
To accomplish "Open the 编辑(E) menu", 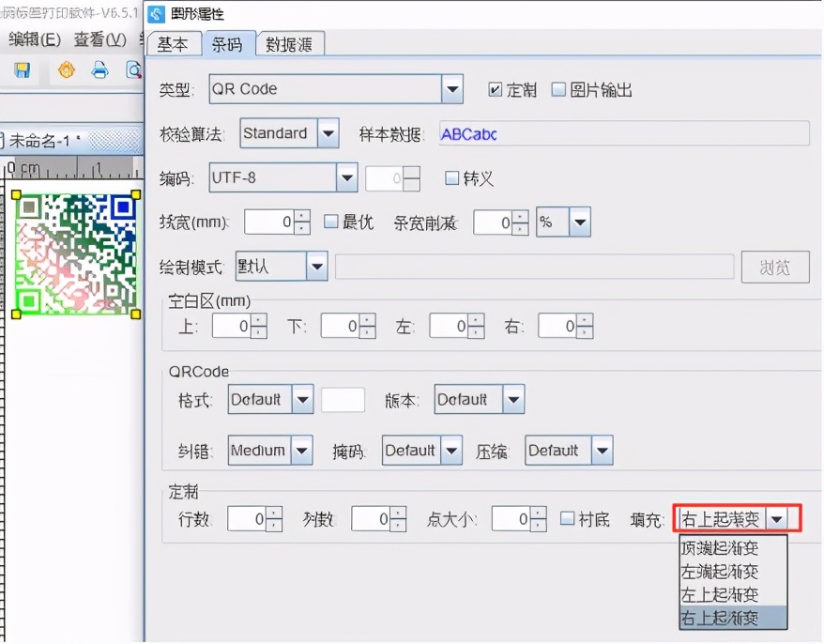I will tap(35, 38).
